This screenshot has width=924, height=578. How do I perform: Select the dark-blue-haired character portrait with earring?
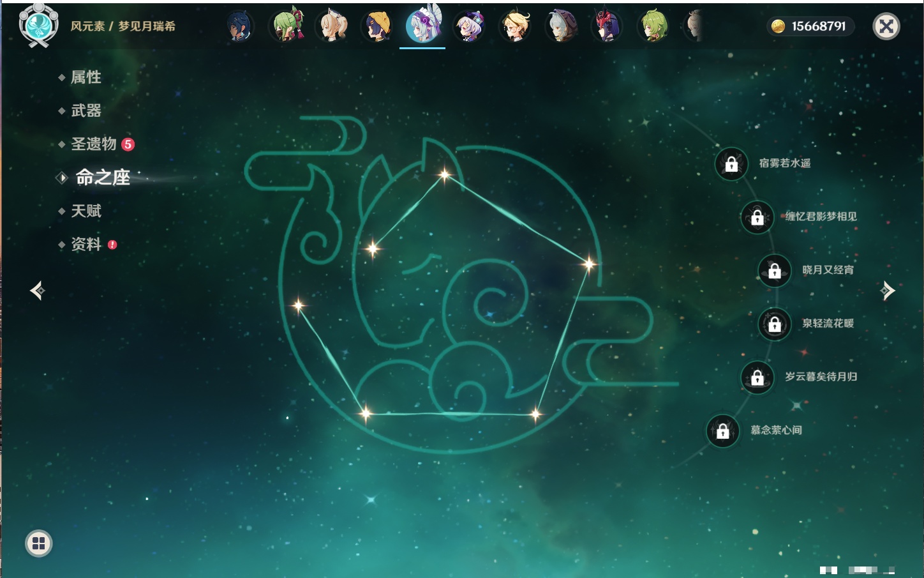point(240,27)
